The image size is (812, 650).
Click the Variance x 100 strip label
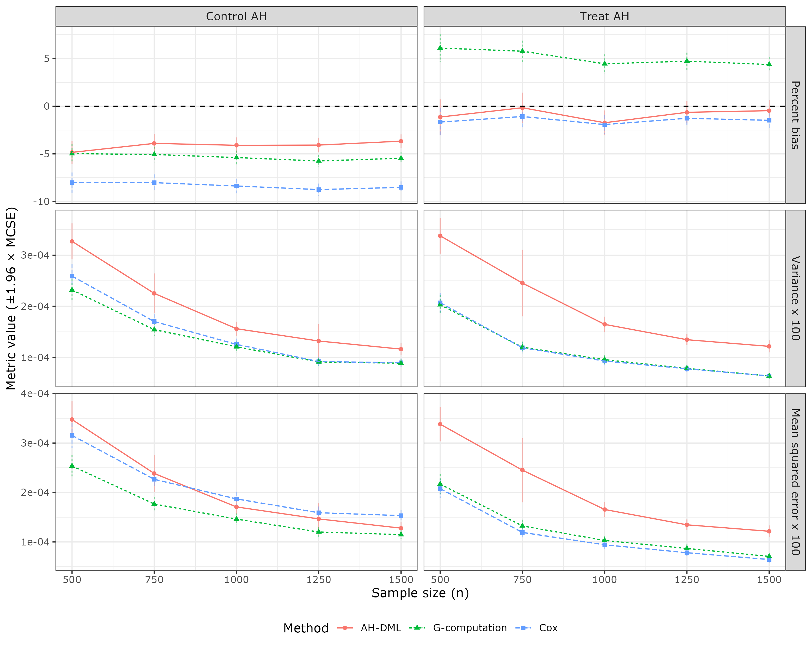click(x=795, y=298)
